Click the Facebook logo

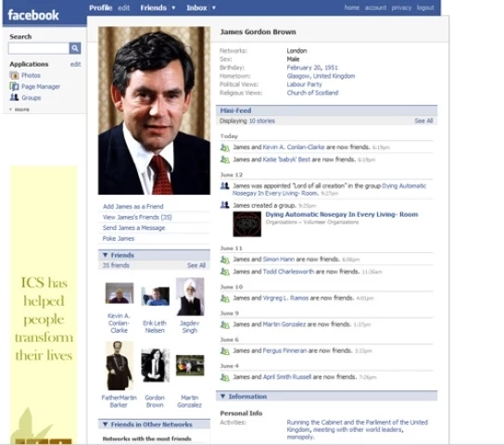point(33,15)
